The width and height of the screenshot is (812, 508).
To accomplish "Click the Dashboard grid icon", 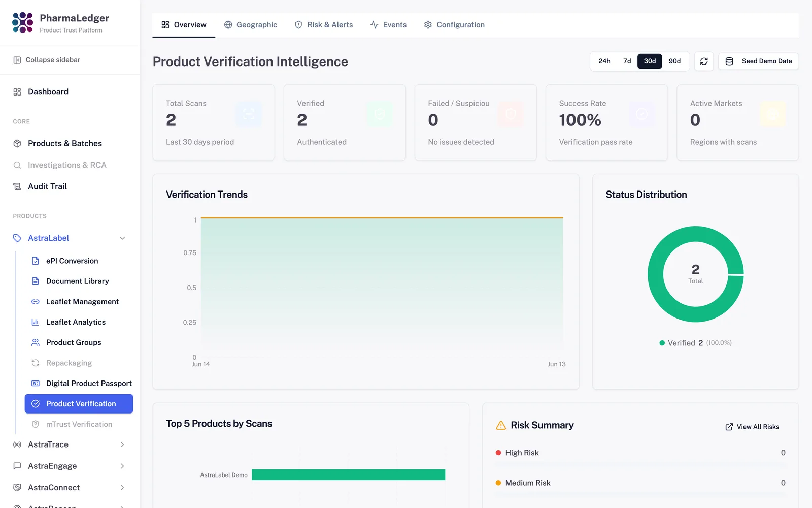I will [x=17, y=92].
